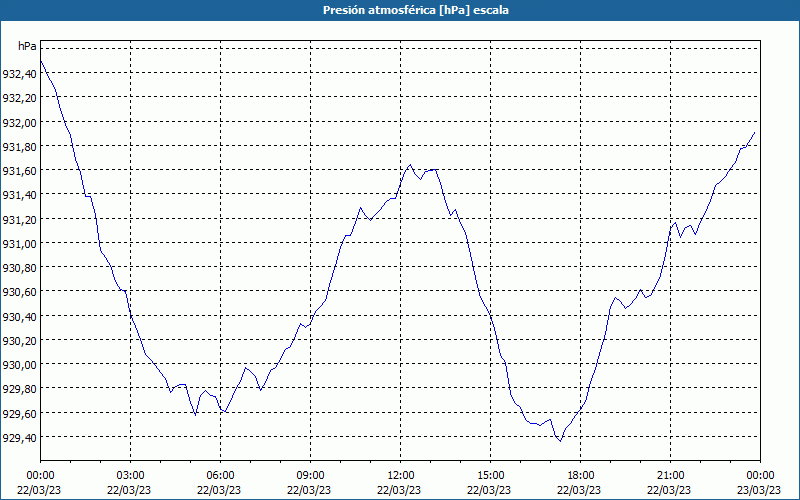
Task: Click the 930,00 y-axis label
Action: pyautogui.click(x=19, y=365)
